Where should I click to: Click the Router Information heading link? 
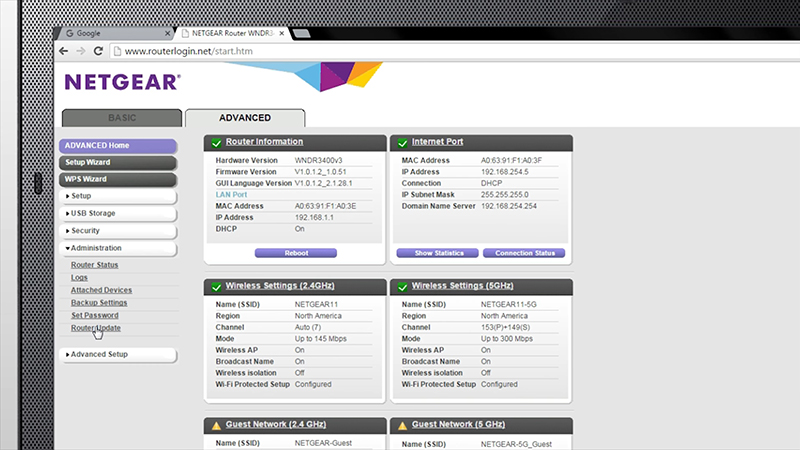tap(264, 142)
